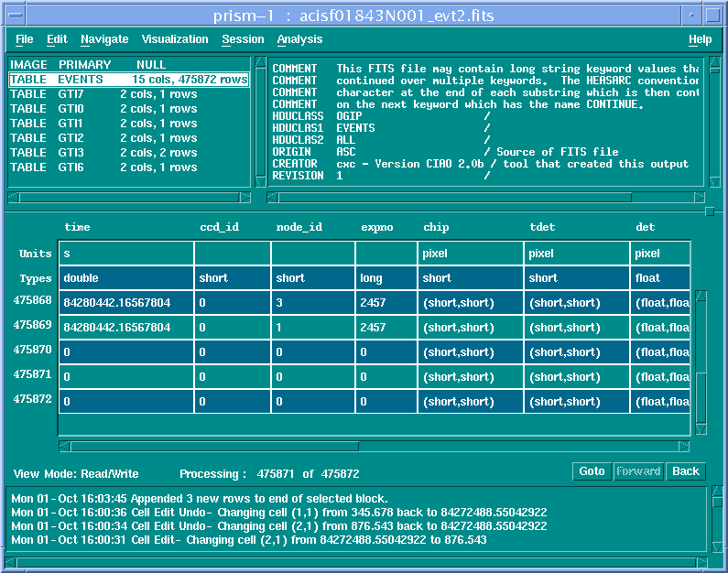Open the Help menu
This screenshot has width=728, height=573.
click(x=700, y=39)
